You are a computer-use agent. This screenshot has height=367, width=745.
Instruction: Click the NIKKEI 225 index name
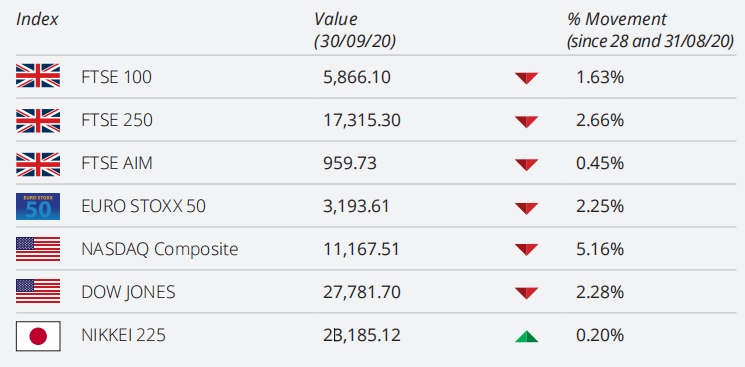pos(124,336)
